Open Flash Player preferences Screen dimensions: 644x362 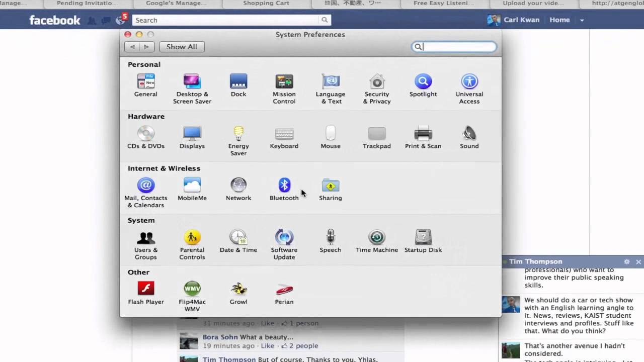146,293
